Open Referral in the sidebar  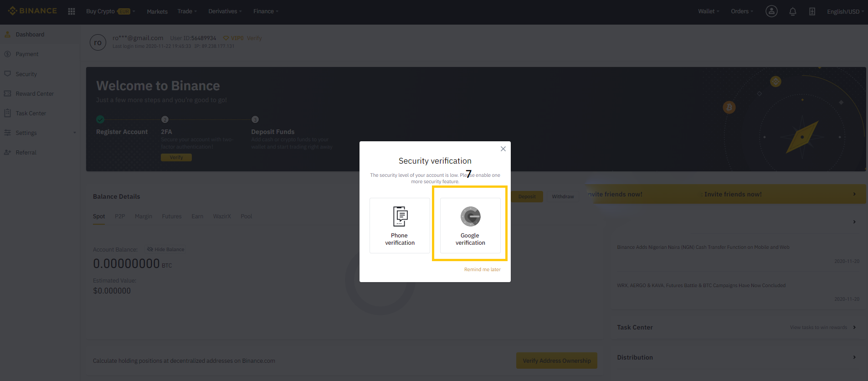tap(26, 152)
